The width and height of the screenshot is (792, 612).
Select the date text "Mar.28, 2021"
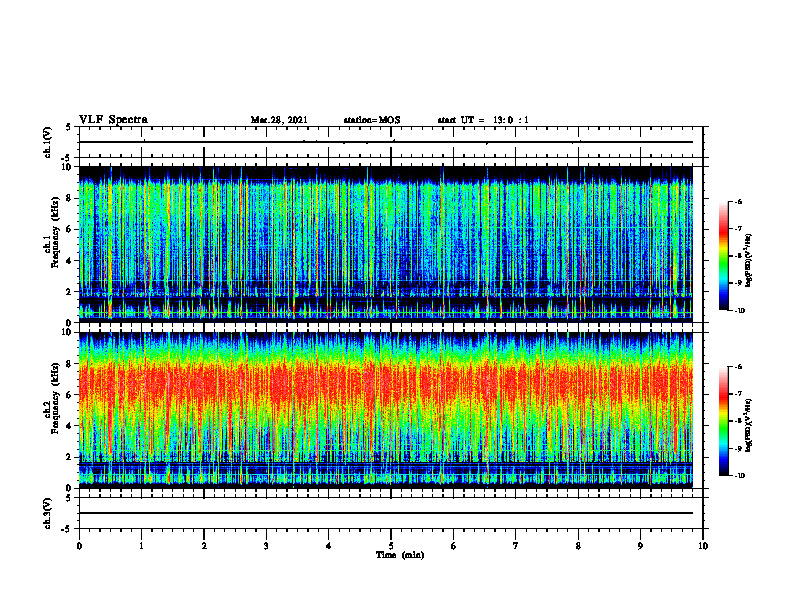[279, 120]
